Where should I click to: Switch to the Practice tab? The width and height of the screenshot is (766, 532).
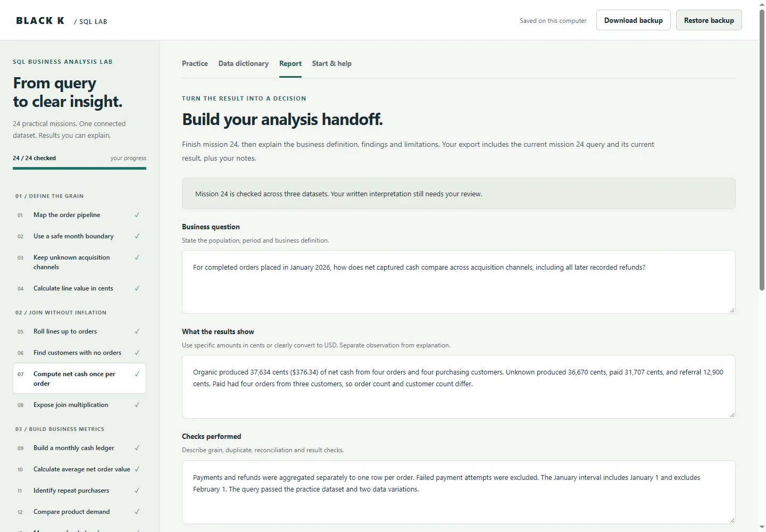click(195, 63)
